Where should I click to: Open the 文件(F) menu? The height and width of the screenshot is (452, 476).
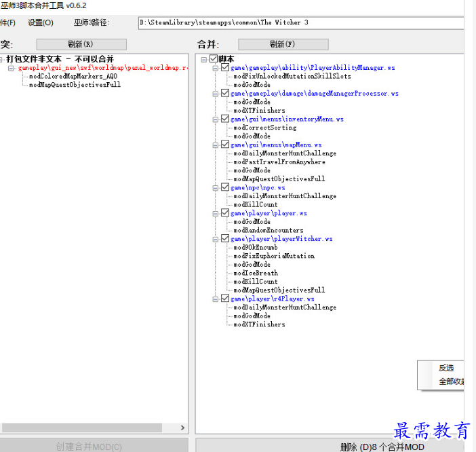(7, 22)
